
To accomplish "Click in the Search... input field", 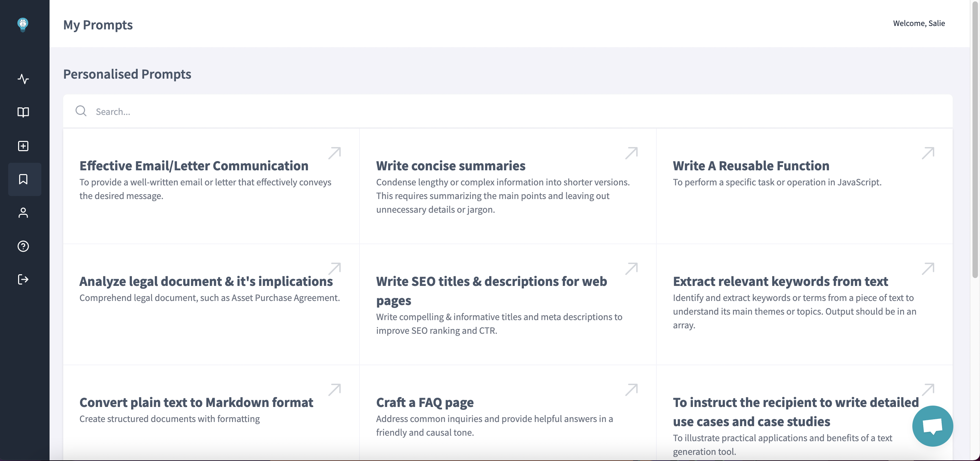I will (x=507, y=111).
